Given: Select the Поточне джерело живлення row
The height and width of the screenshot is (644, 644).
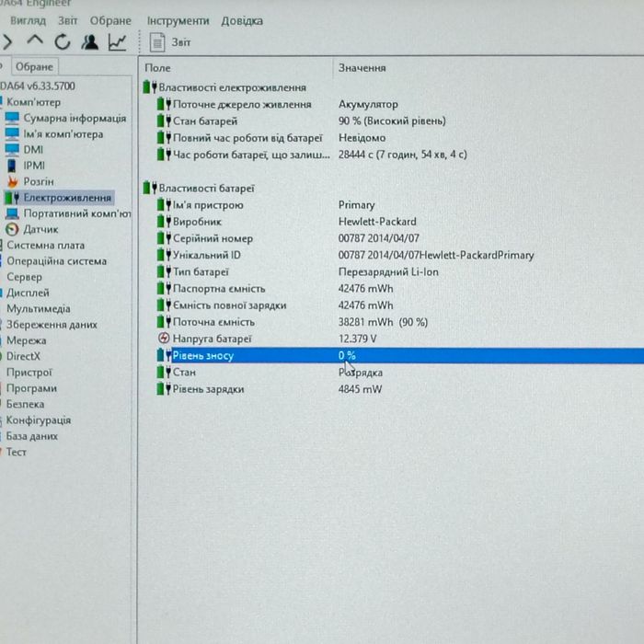Looking at the screenshot, I should click(393, 104).
